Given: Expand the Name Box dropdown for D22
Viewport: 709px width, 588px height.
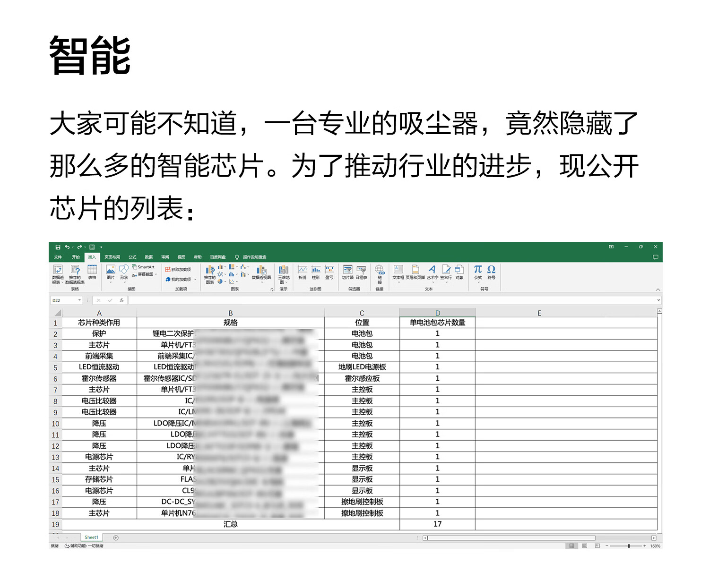Looking at the screenshot, I should [79, 300].
